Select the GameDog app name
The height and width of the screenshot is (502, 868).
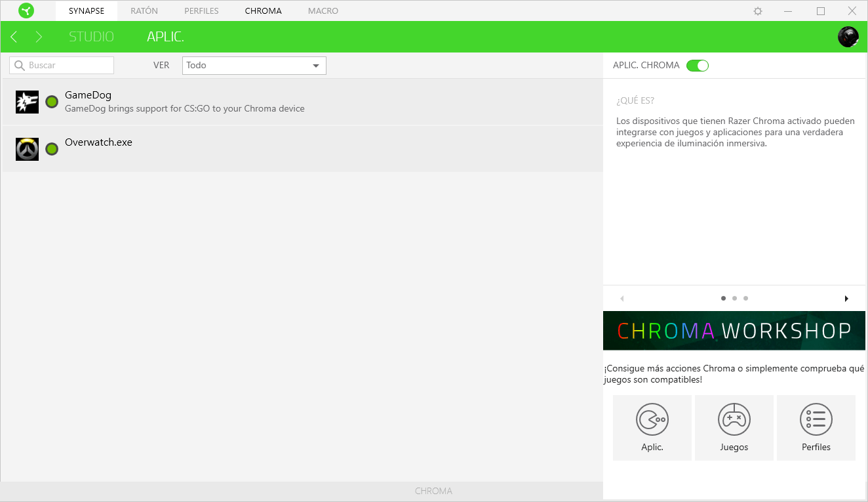[88, 95]
